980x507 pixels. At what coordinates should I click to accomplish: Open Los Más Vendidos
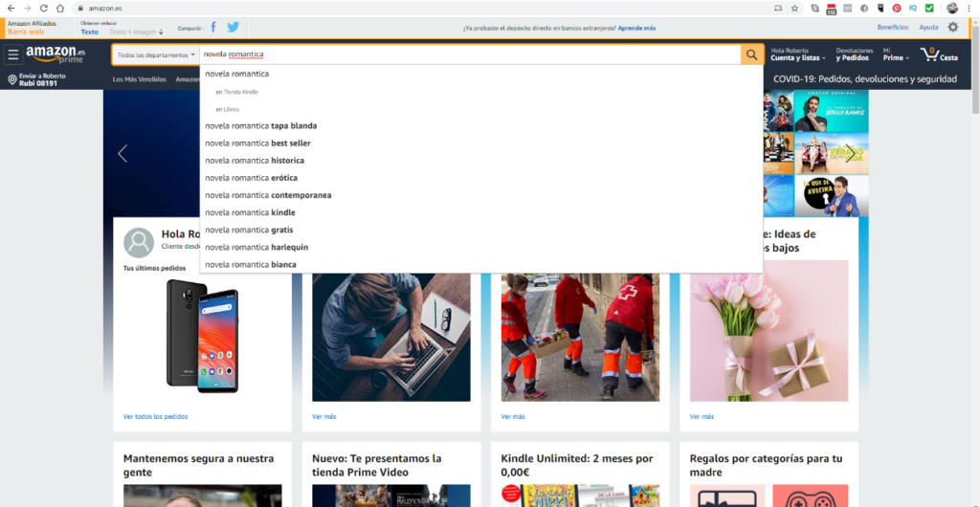(x=140, y=79)
